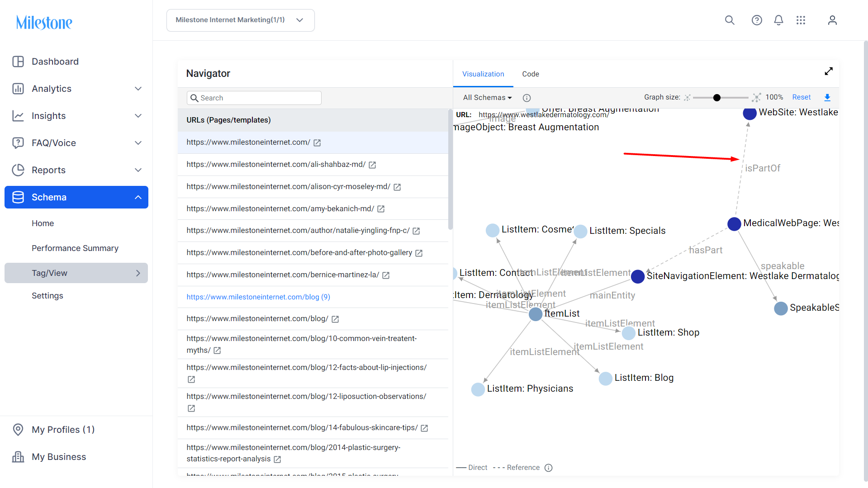Adjust the Graph size slider handle
Image resolution: width=868 pixels, height=488 pixels.
[x=717, y=98]
